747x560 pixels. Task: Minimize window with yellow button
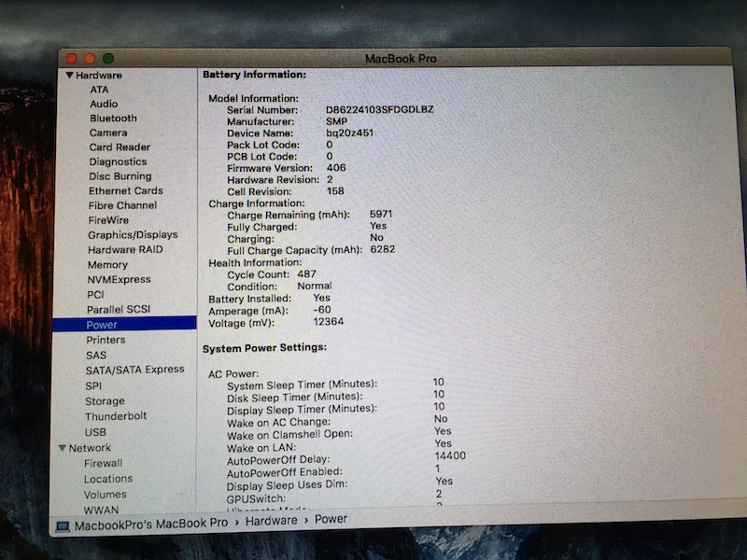90,59
